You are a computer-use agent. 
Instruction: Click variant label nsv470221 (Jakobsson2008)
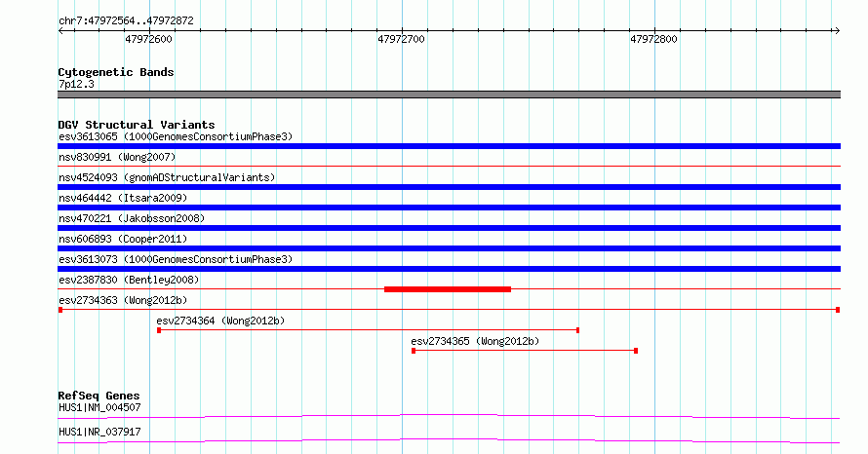click(132, 218)
